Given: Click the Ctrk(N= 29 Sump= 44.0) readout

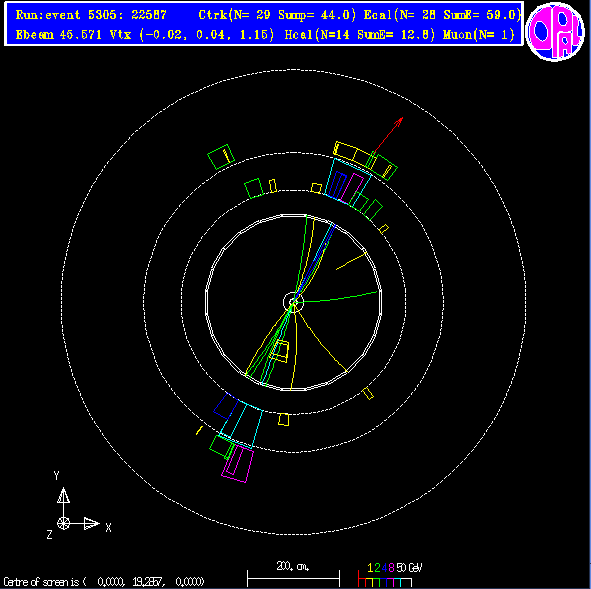Looking at the screenshot, I should (277, 15).
